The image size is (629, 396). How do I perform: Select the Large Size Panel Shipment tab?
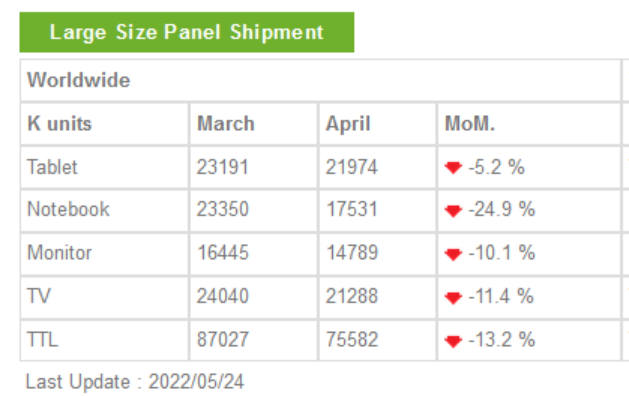point(187,32)
